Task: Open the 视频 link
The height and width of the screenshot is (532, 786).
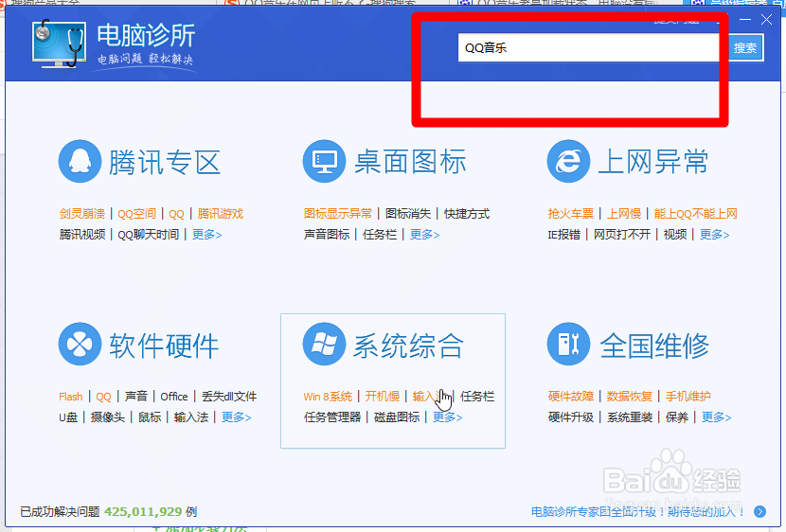Action: coord(675,235)
